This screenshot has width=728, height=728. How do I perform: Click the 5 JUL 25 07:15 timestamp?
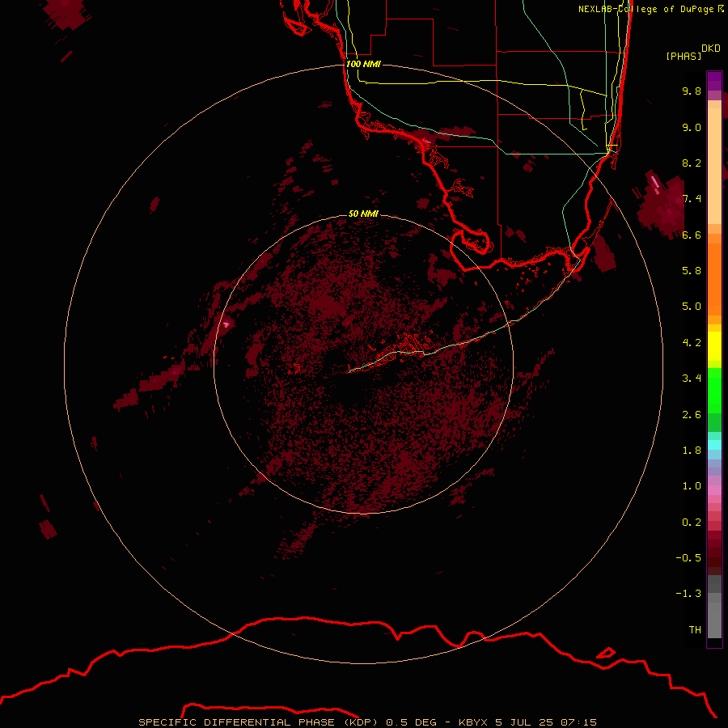546,722
